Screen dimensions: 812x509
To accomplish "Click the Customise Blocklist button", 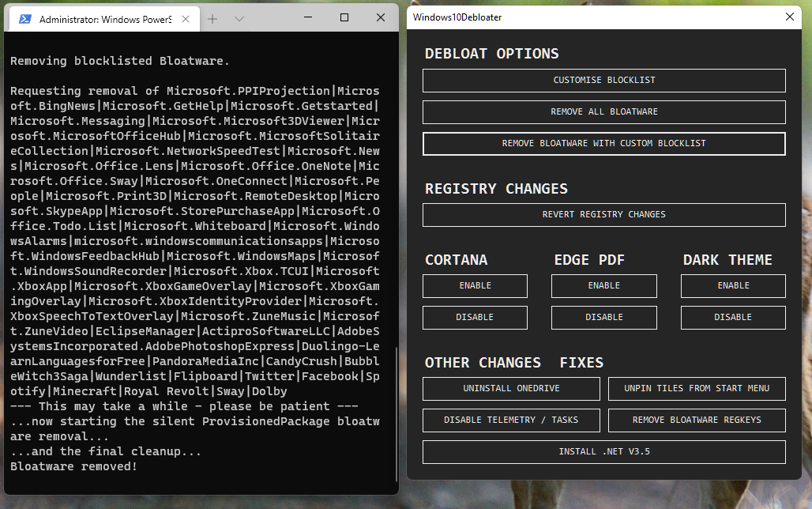I will [x=603, y=81].
